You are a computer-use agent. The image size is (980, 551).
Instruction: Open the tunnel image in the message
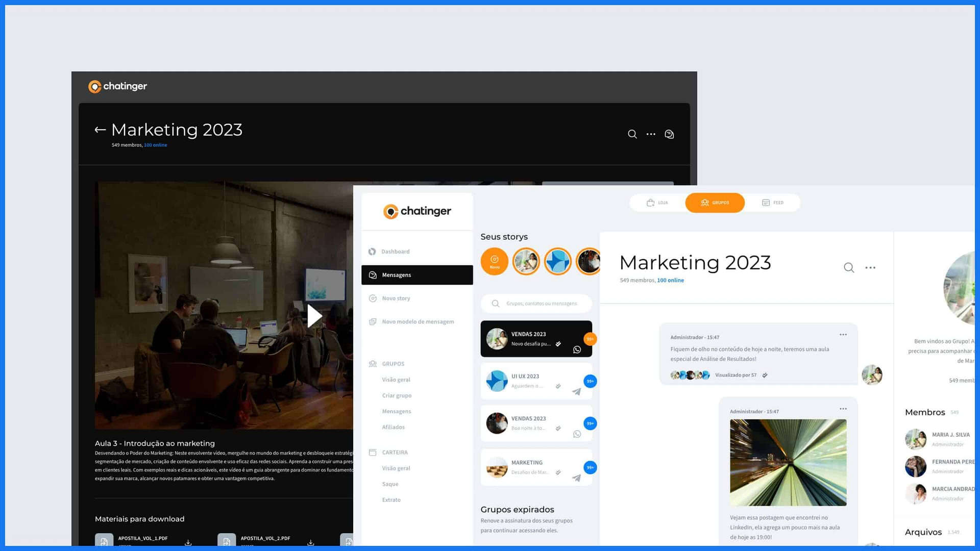click(788, 463)
